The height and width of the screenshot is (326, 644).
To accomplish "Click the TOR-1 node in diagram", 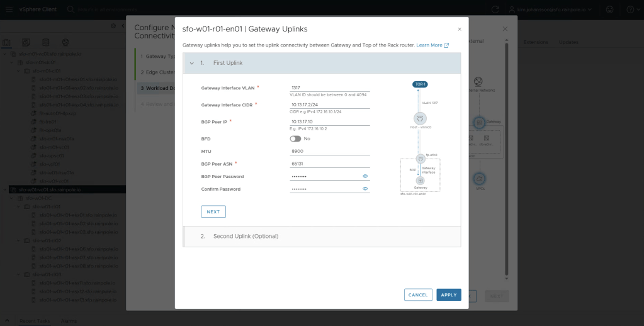I will [420, 84].
